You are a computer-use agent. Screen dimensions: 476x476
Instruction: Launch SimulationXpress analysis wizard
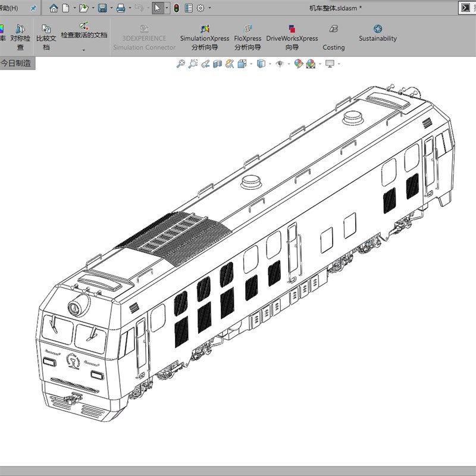click(205, 37)
